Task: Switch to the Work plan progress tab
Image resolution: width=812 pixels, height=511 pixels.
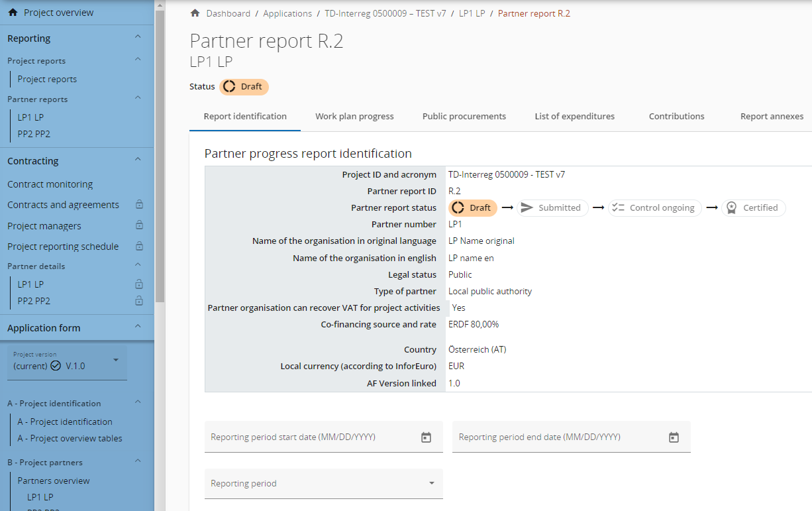Action: 354,117
